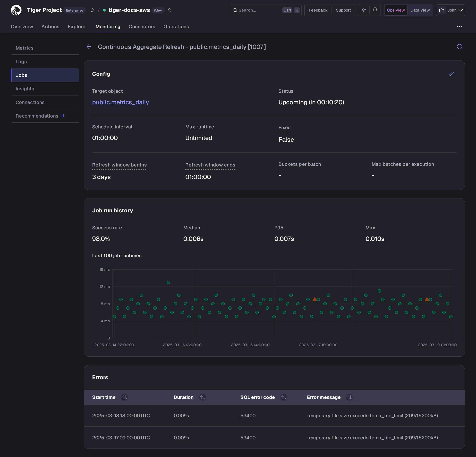Click the Upcoming (in 00:10:20) status
476x457 pixels.
point(311,102)
